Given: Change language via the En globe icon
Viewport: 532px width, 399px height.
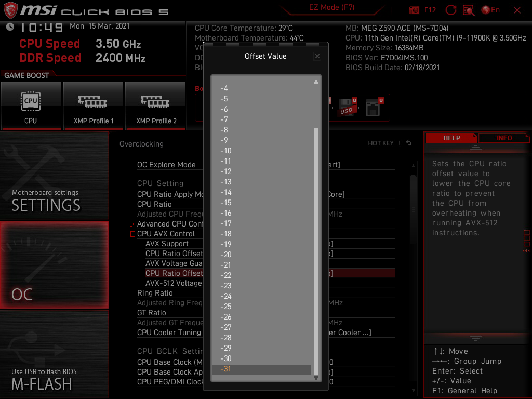Looking at the screenshot, I should click(x=490, y=10).
